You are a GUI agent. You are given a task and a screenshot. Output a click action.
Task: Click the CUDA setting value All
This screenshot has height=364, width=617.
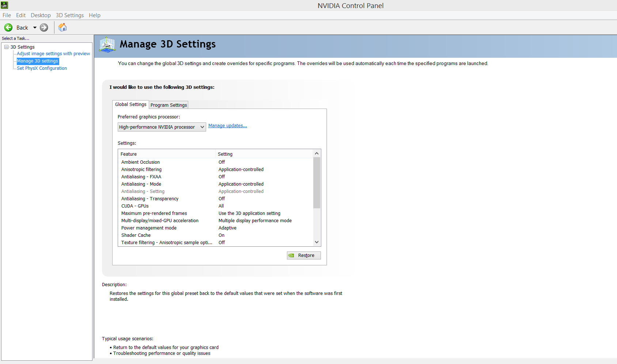click(x=221, y=206)
